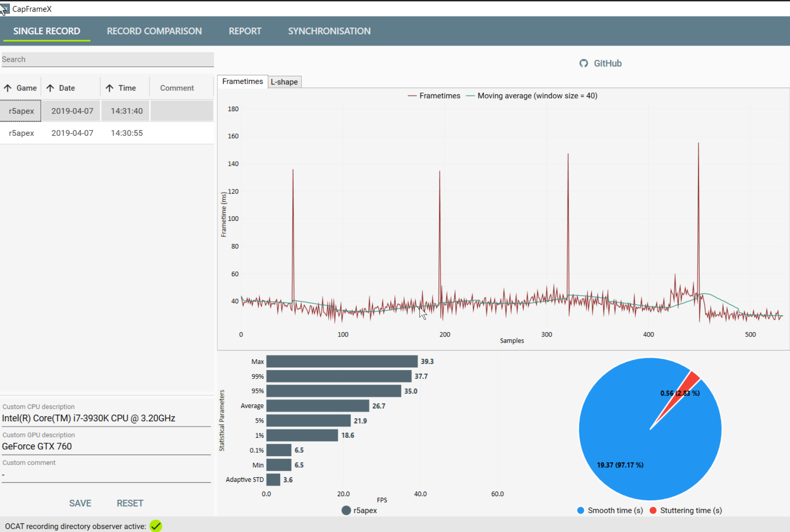Click the Max FPS bar showing 39.3
The image size is (790, 532).
click(342, 361)
